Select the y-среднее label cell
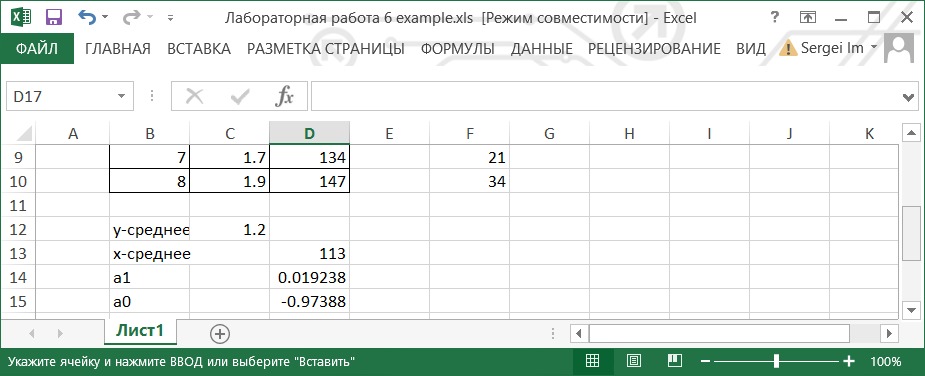 coord(150,230)
